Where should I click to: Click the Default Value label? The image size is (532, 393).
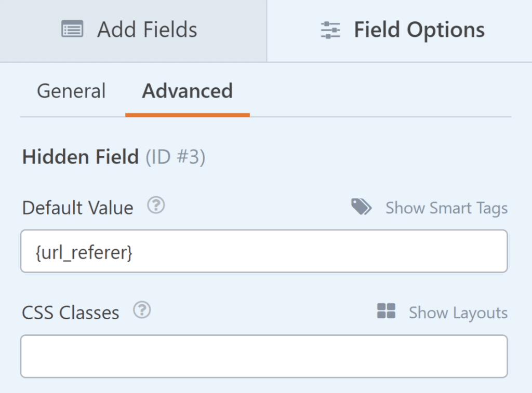tap(77, 208)
